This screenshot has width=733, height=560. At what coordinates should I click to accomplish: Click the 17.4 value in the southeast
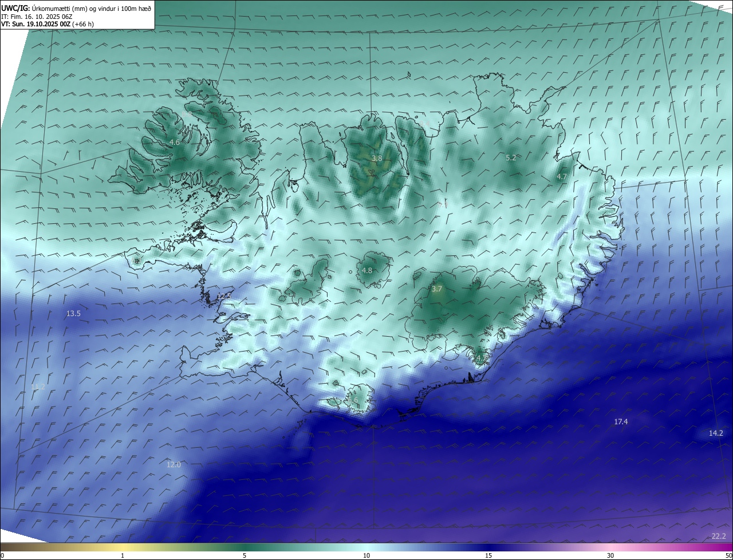point(621,421)
